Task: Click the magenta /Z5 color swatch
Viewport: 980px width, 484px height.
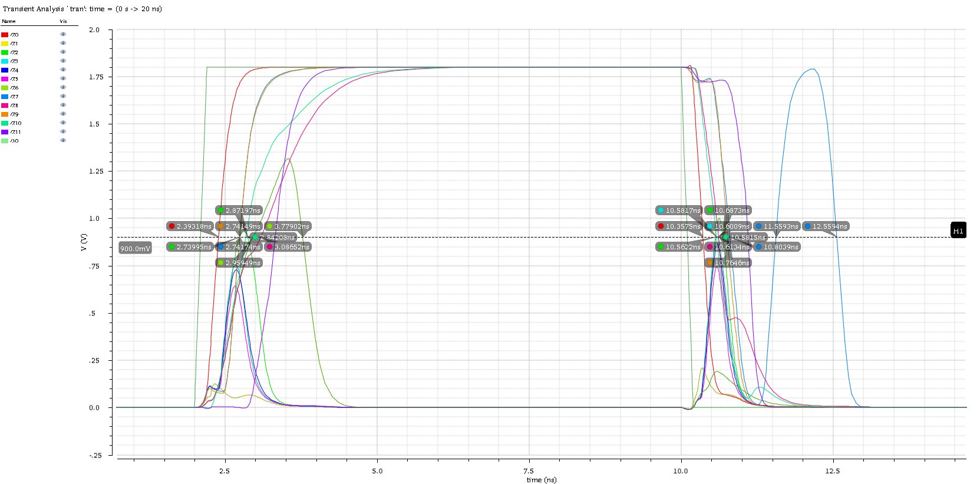Action: tap(5, 79)
